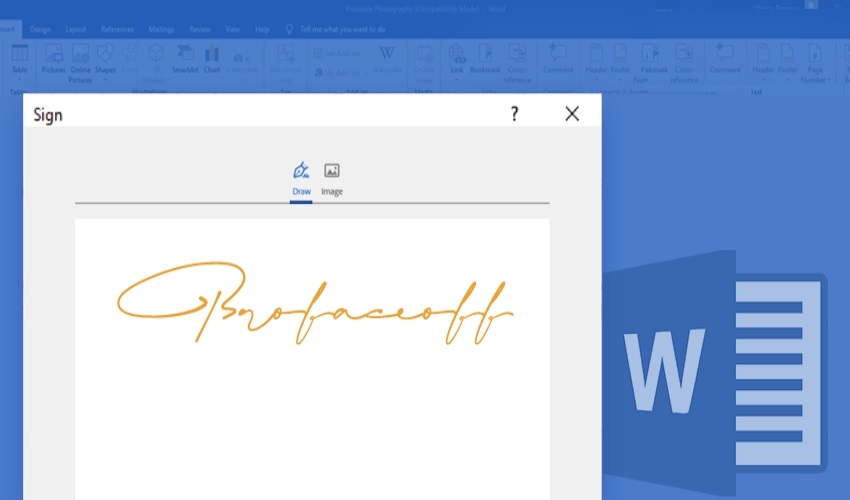Click inside the signature drawing canvas

point(312,400)
